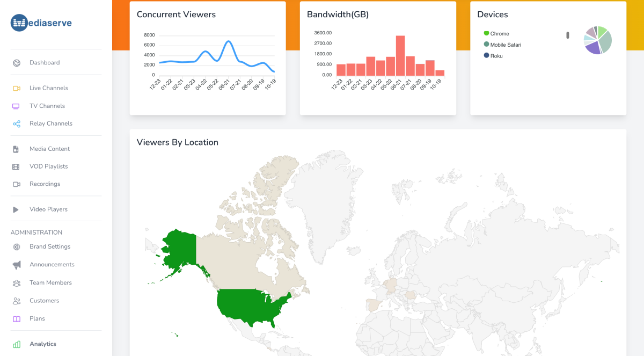Click the Media Content file icon
This screenshot has height=356, width=644.
pos(17,149)
